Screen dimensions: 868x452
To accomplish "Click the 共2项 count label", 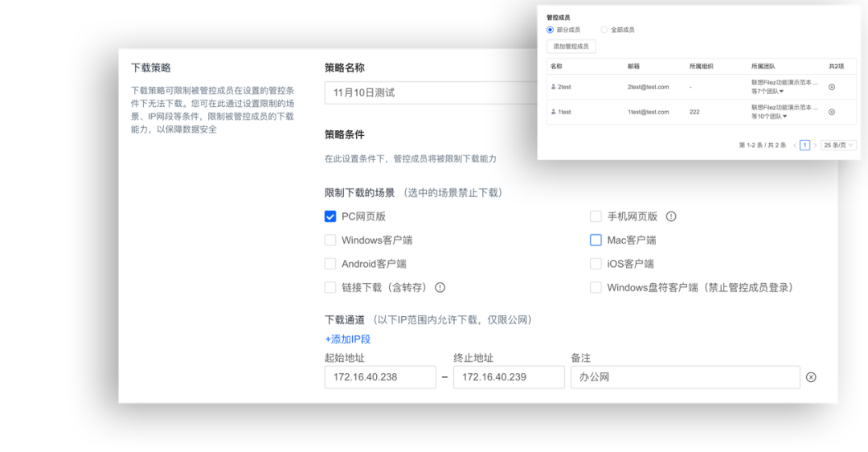I will tap(836, 67).
